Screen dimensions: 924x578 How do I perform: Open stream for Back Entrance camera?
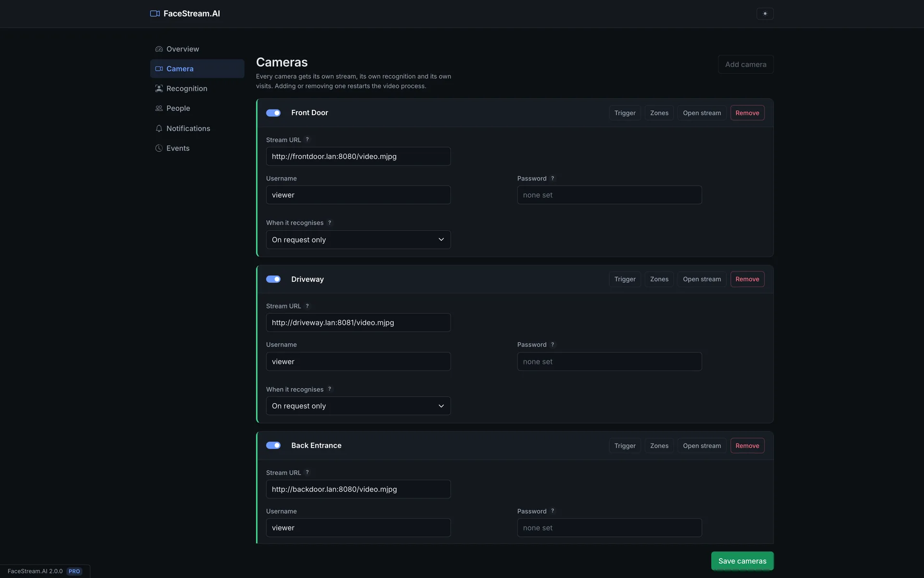pos(702,446)
